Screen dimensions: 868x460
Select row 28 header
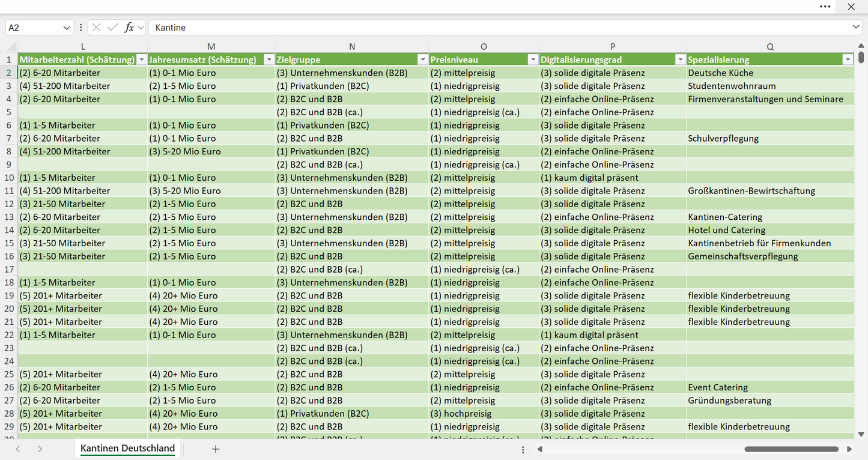click(9, 414)
